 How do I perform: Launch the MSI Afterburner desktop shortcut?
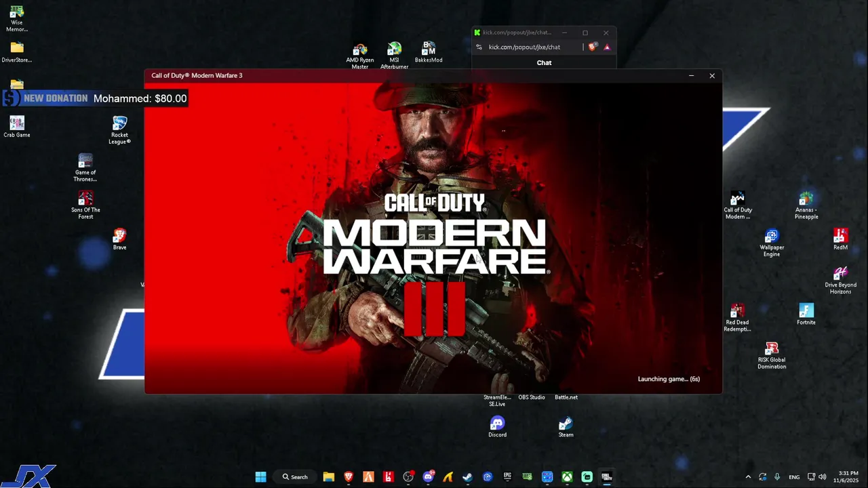[x=394, y=56]
